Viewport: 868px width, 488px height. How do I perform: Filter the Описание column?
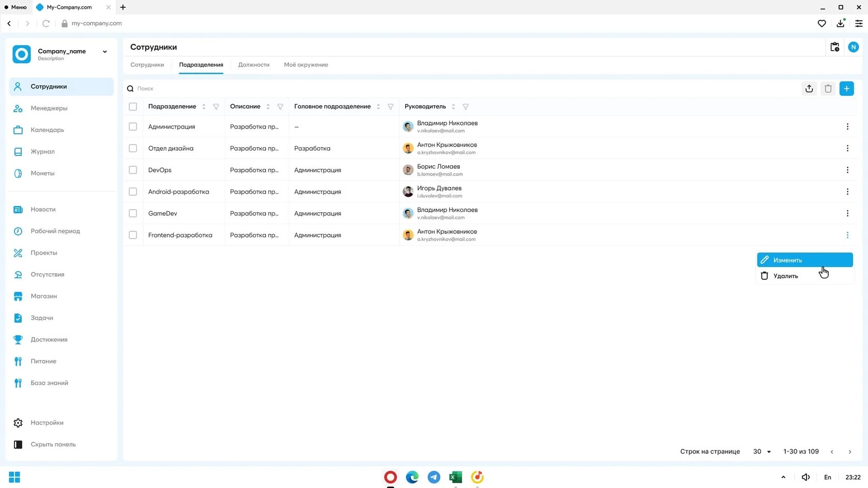pos(280,107)
